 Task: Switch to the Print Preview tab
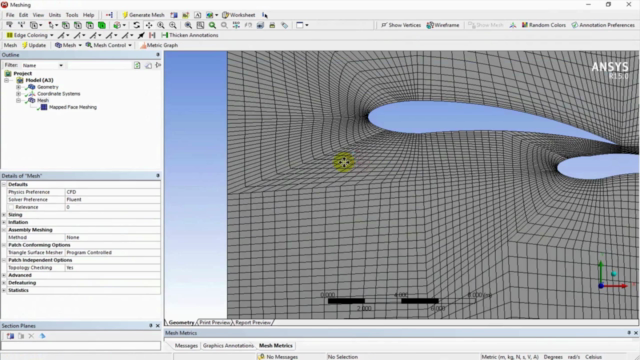tap(215, 322)
